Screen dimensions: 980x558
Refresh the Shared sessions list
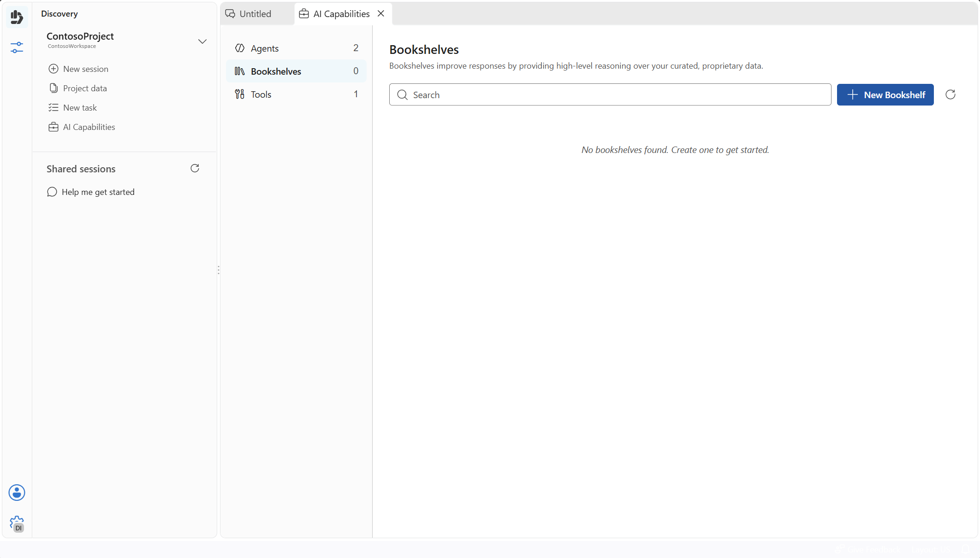[195, 168]
